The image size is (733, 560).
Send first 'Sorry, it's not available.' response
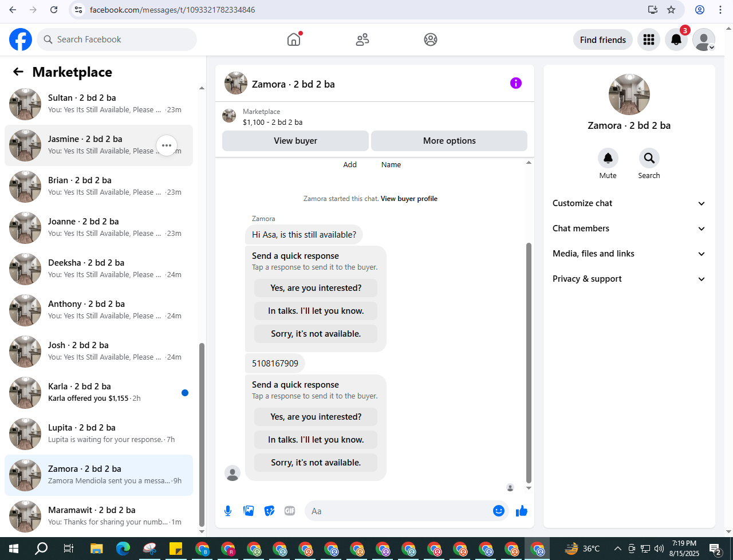(x=316, y=334)
